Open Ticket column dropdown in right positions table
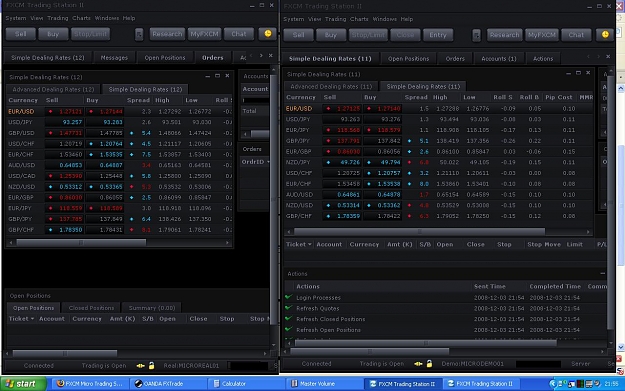The width and height of the screenshot is (625, 391). [x=309, y=244]
